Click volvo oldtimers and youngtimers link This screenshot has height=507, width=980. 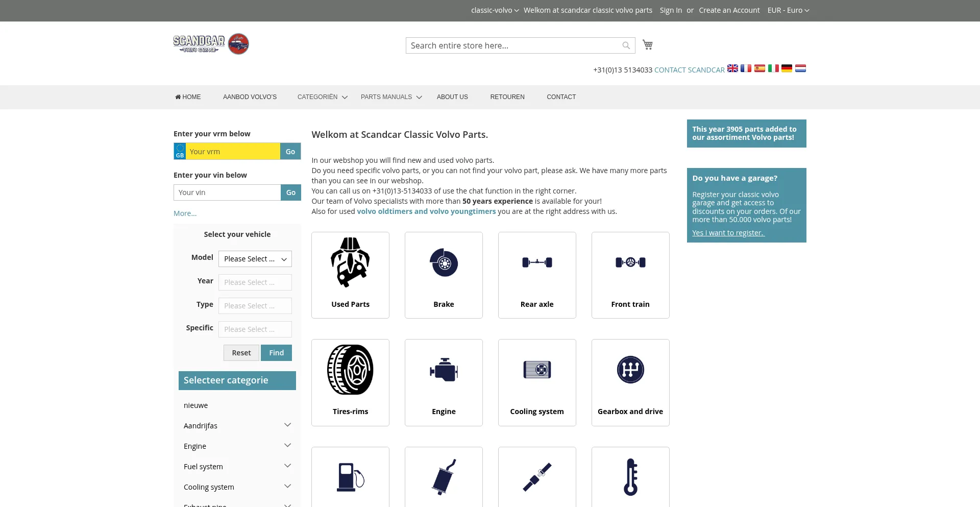pos(426,211)
